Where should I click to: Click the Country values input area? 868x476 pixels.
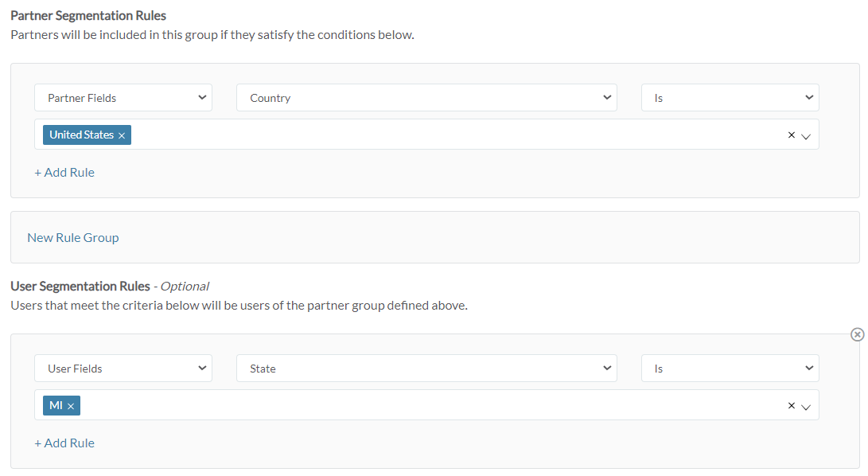pyautogui.click(x=398, y=135)
